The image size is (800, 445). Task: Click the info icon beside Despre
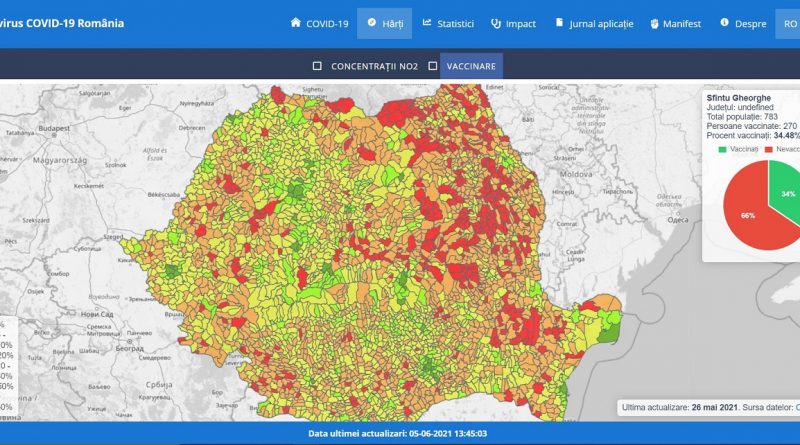click(x=723, y=23)
